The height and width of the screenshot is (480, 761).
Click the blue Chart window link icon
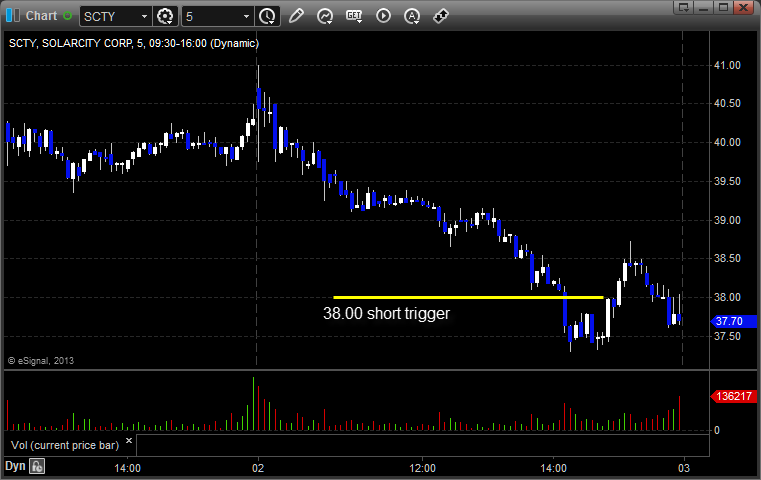13,16
